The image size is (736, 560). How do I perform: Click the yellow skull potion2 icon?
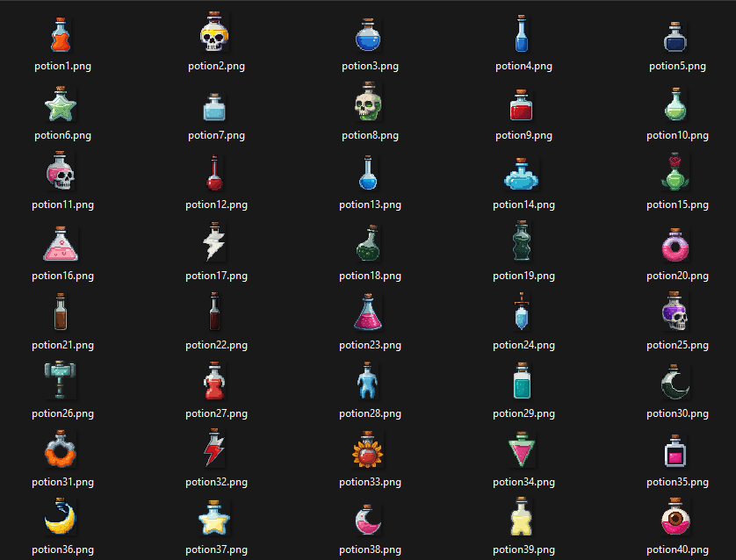click(x=214, y=32)
